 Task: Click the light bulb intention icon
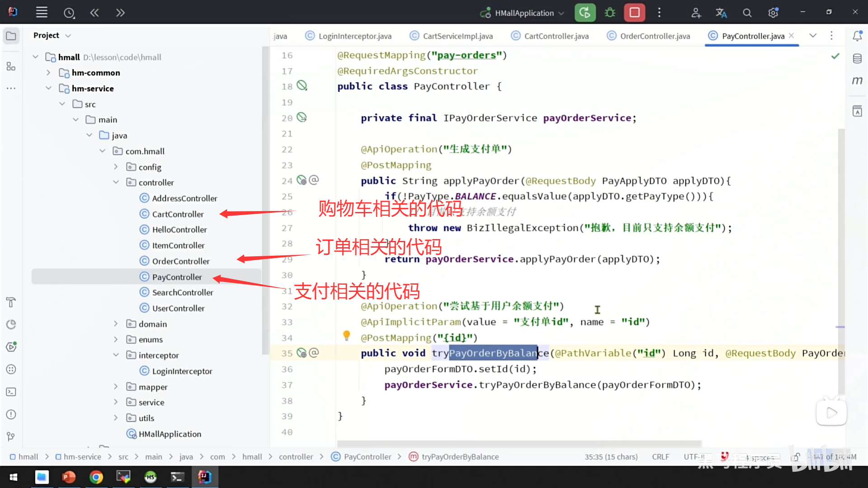click(x=346, y=335)
